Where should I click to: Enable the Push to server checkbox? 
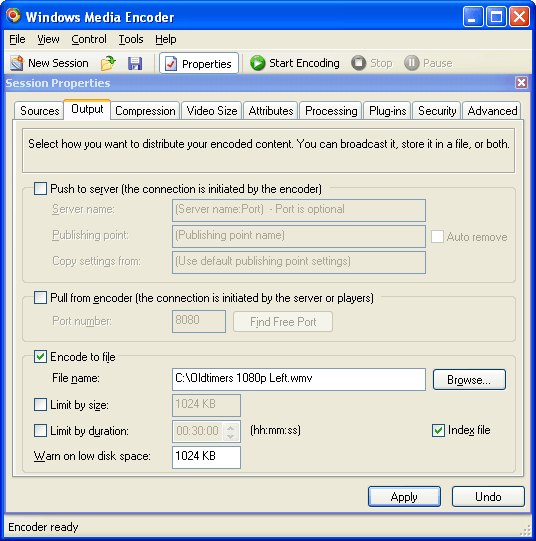click(x=40, y=189)
